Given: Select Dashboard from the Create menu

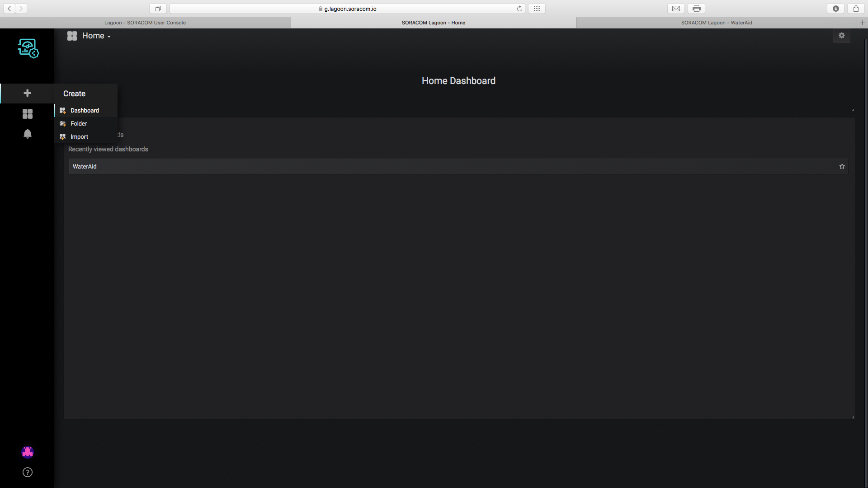Looking at the screenshot, I should [85, 110].
